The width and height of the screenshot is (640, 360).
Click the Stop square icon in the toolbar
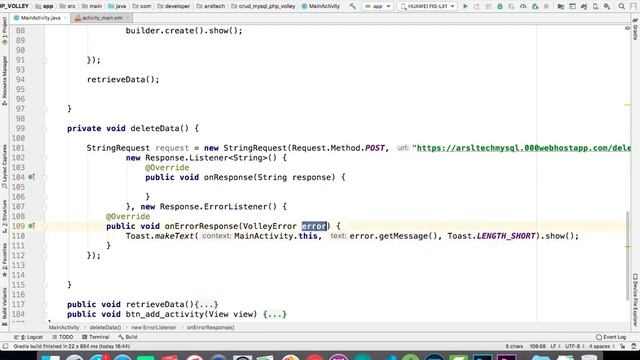coord(546,6)
